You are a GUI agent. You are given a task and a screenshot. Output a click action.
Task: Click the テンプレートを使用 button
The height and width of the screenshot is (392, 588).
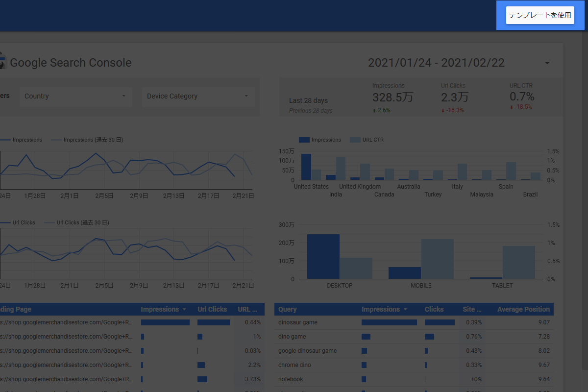coord(540,15)
